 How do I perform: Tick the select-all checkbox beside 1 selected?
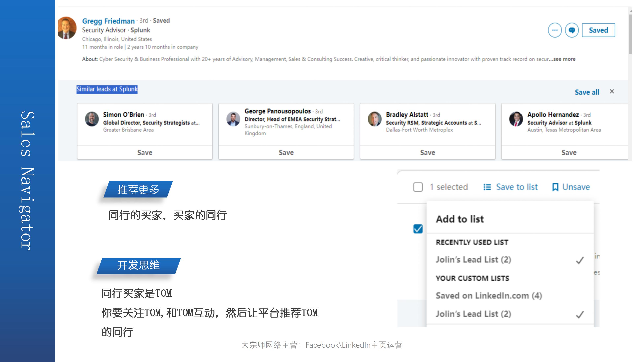tap(418, 187)
